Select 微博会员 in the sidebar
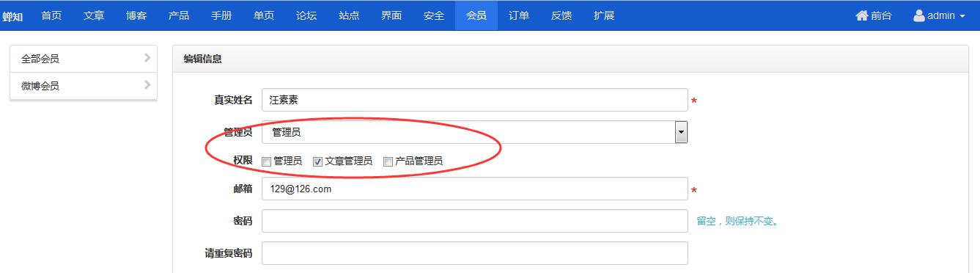Image resolution: width=980 pixels, height=273 pixels. pos(84,86)
